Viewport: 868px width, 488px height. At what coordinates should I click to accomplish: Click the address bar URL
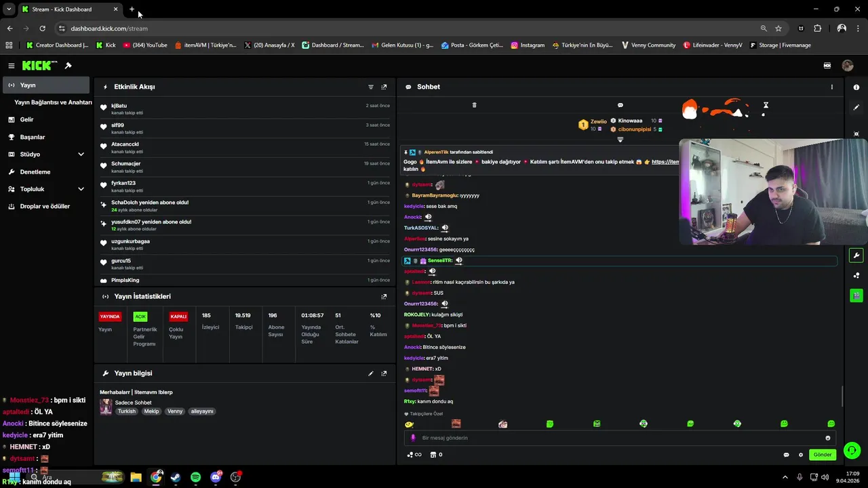(x=109, y=28)
